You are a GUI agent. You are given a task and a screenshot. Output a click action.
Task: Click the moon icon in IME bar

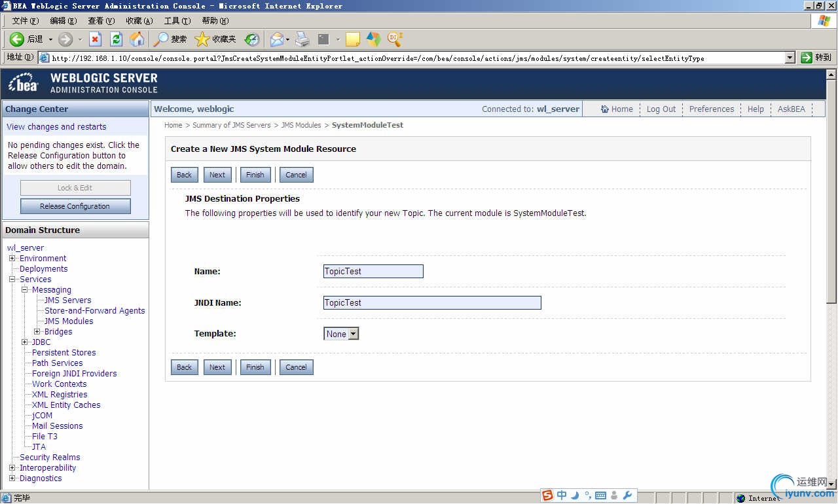point(575,495)
